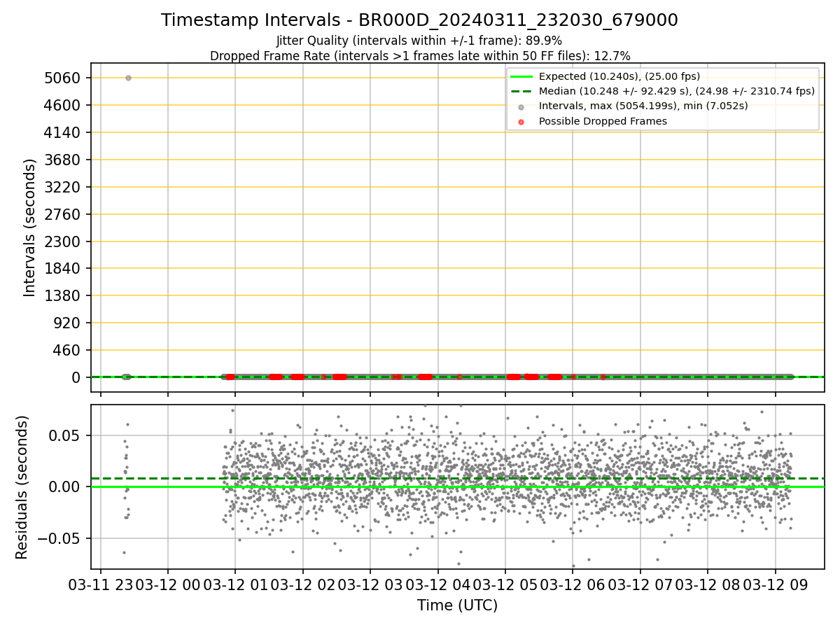Click the x-axis tick label '03-12 04'
840x630 pixels.
pos(437,584)
